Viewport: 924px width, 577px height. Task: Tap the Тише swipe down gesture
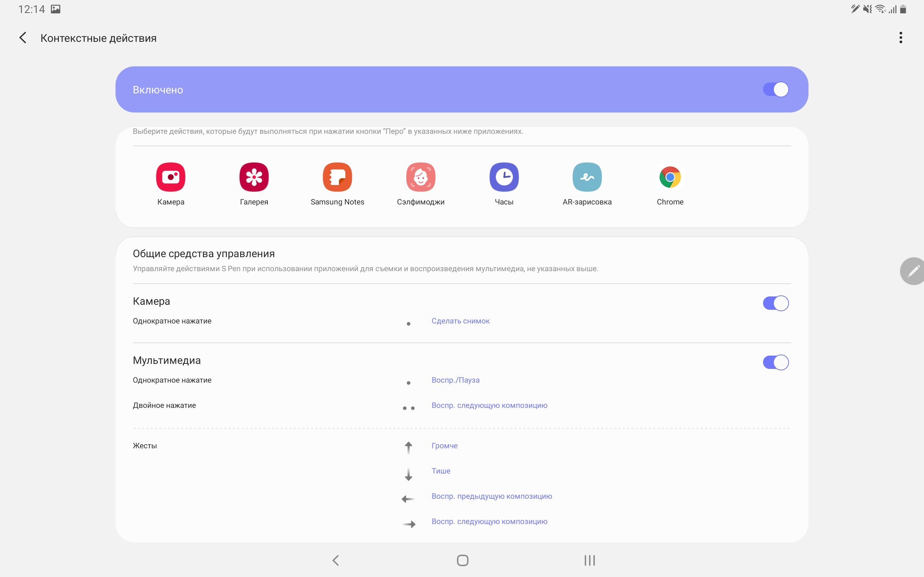(x=441, y=471)
